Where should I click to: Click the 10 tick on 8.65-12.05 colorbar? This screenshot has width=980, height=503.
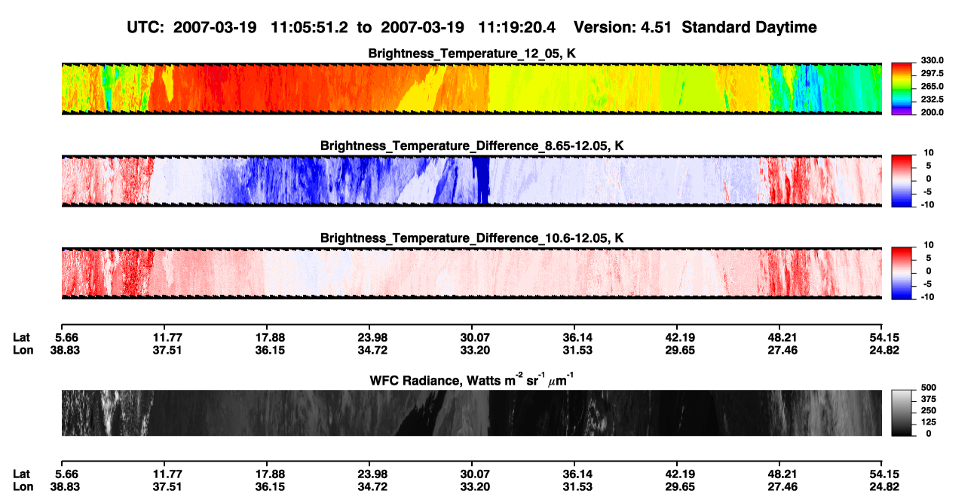click(x=929, y=152)
